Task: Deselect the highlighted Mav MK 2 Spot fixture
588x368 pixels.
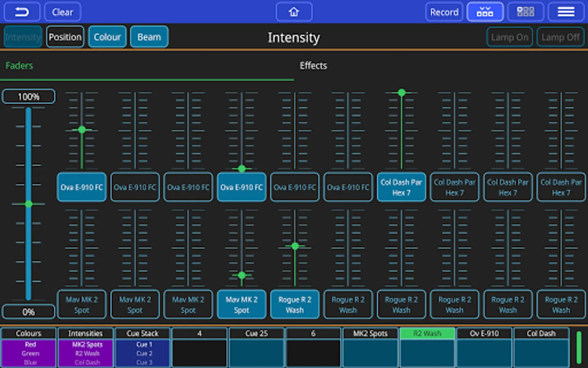Action: (x=241, y=305)
